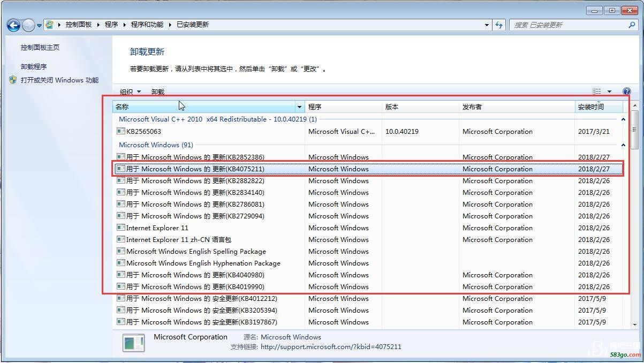This screenshot has width=644, height=363.
Task: Collapse the Microsoft Windows (91) group
Action: coord(623,145)
